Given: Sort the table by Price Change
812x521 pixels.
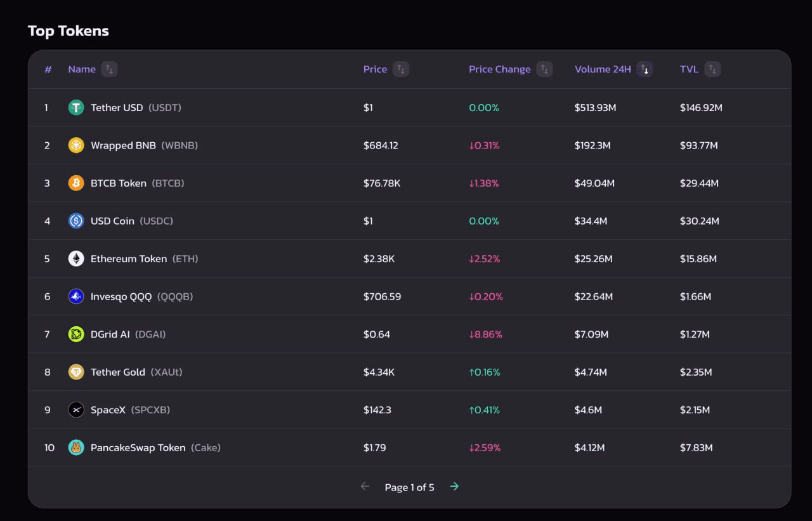Looking at the screenshot, I should point(544,69).
